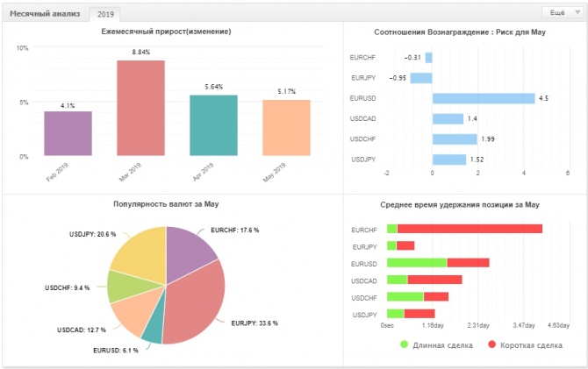This screenshot has height=369, width=588.
Task: Click the 5.64% value label
Action: tap(214, 87)
